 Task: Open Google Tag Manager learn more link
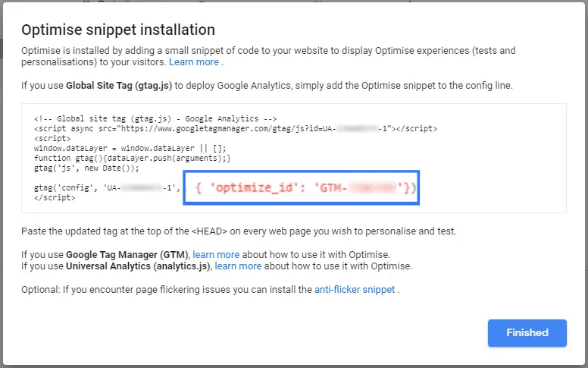click(x=216, y=255)
